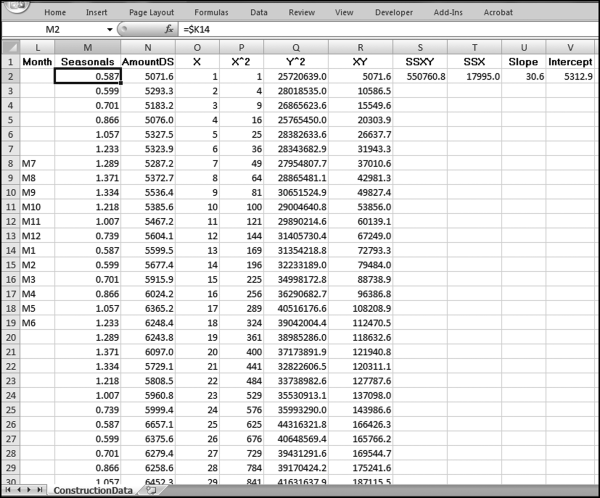Select cell with value 5604.1
Screen dimensions: 600x498
(148, 236)
